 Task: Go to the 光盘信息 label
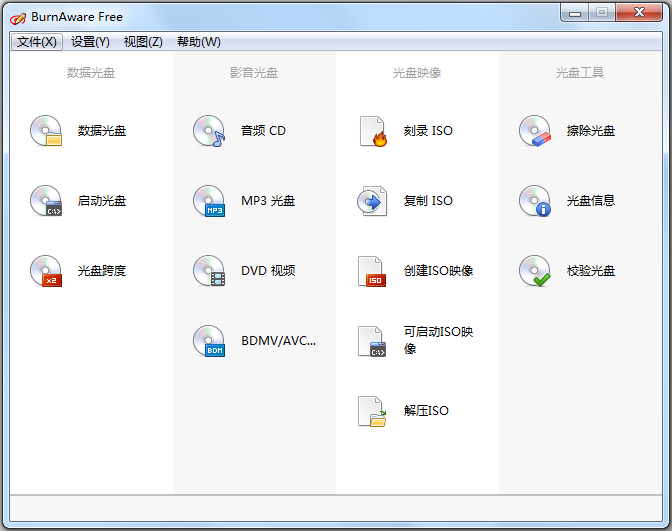pyautogui.click(x=591, y=201)
